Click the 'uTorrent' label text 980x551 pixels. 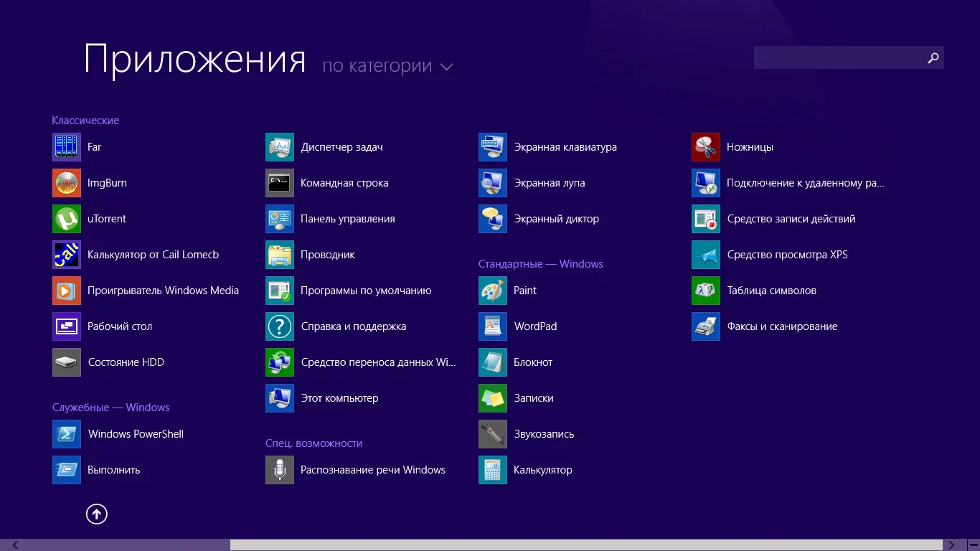(x=107, y=219)
